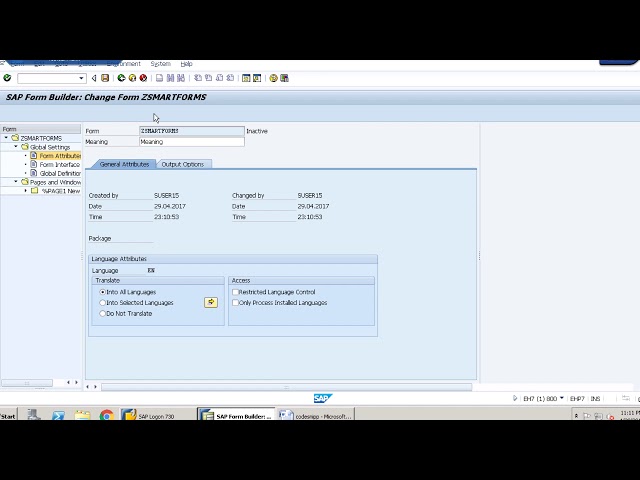Image resolution: width=640 pixels, height=480 pixels.
Task: Open the command field dropdown arrow
Action: 81,78
